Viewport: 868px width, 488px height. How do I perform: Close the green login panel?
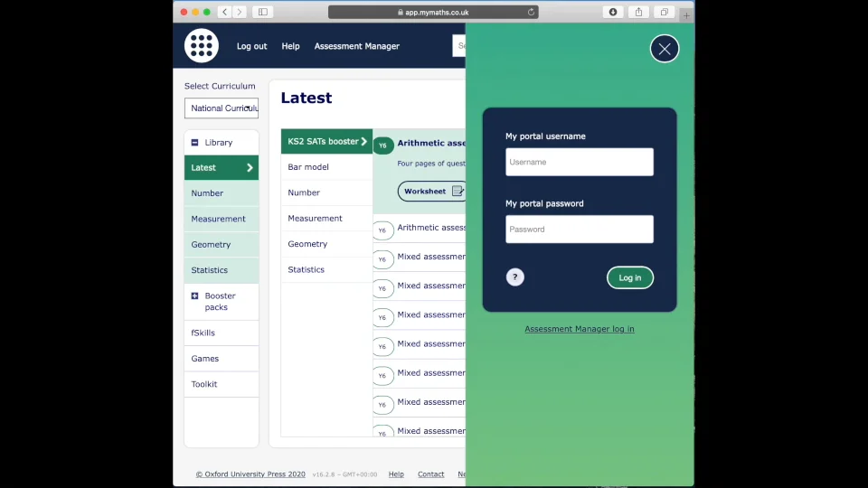coord(665,49)
